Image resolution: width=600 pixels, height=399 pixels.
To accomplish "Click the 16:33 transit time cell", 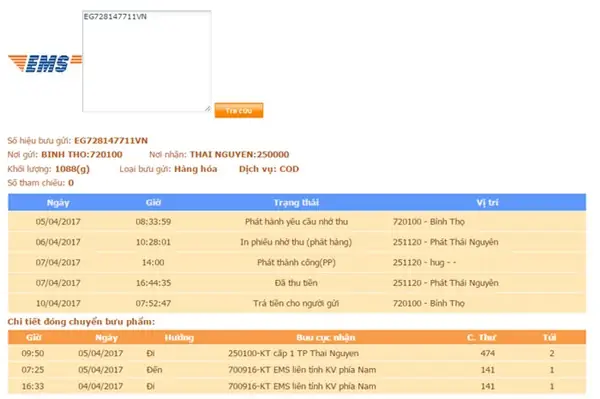I will pyautogui.click(x=33, y=386).
